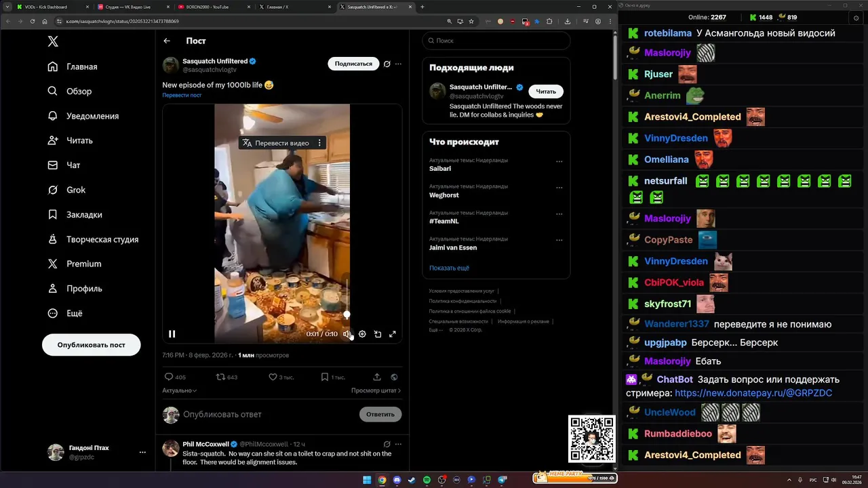This screenshot has width=868, height=488.
Task: Open a new browser tab
Action: [x=422, y=7]
